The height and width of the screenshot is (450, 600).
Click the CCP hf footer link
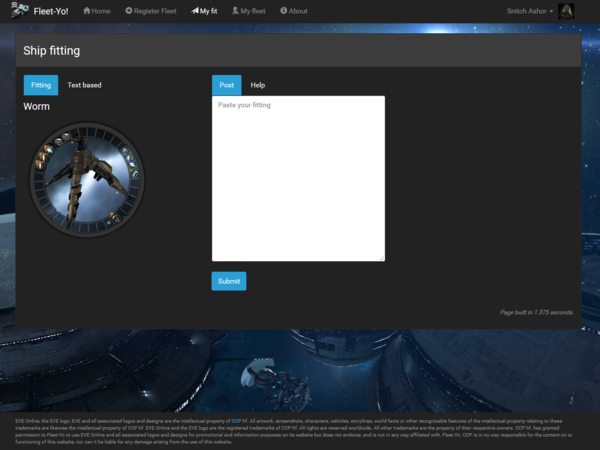click(237, 422)
